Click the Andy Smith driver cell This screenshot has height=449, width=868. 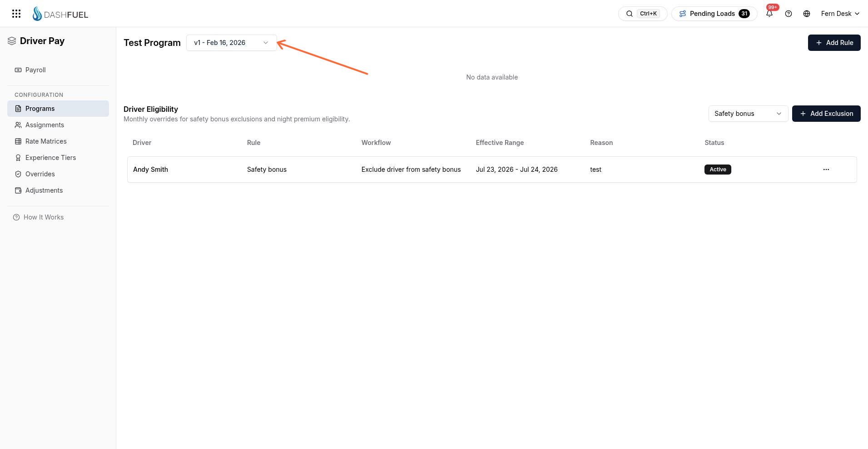pyautogui.click(x=150, y=170)
